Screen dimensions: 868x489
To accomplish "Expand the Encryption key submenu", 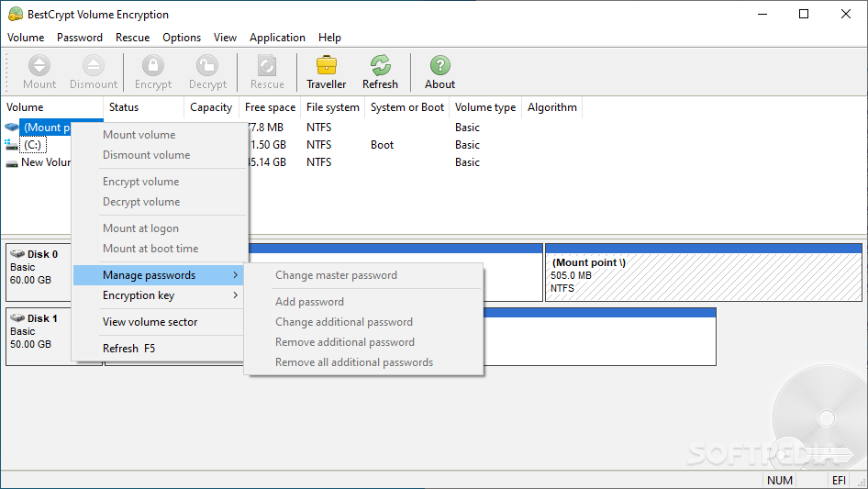I will coord(159,295).
